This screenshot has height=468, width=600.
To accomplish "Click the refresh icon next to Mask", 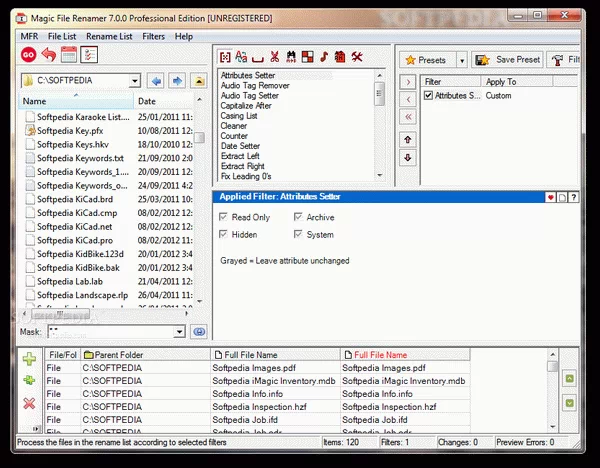I will click(199, 332).
